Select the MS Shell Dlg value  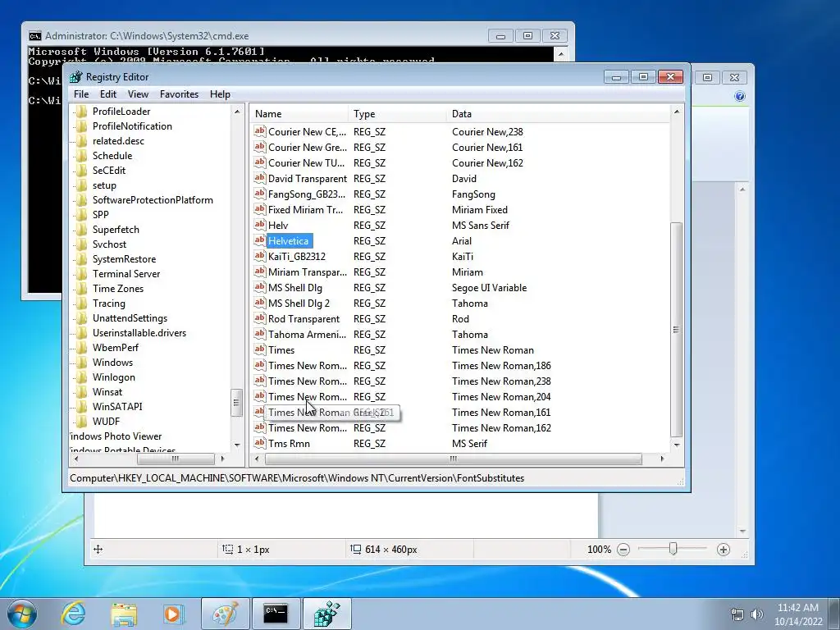pos(295,288)
